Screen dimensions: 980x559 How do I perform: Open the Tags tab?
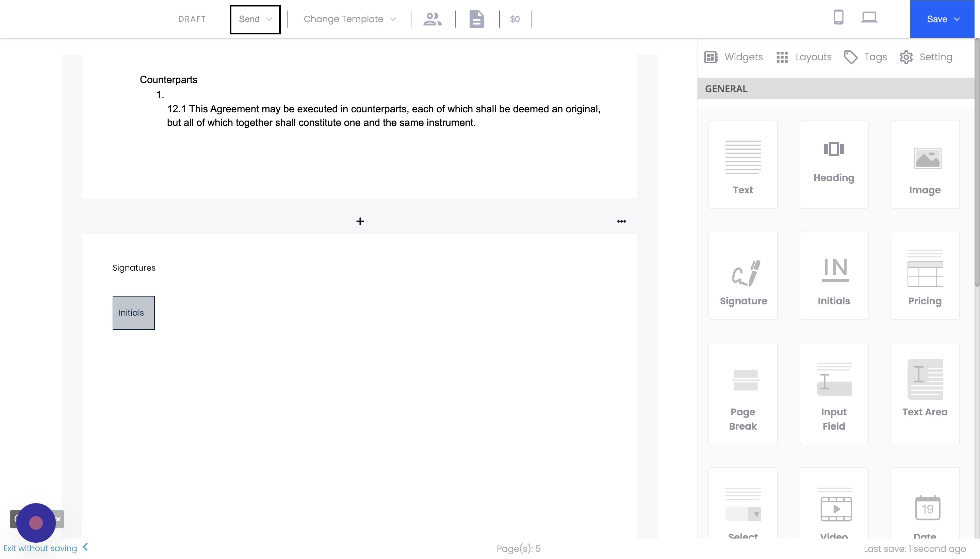point(866,57)
